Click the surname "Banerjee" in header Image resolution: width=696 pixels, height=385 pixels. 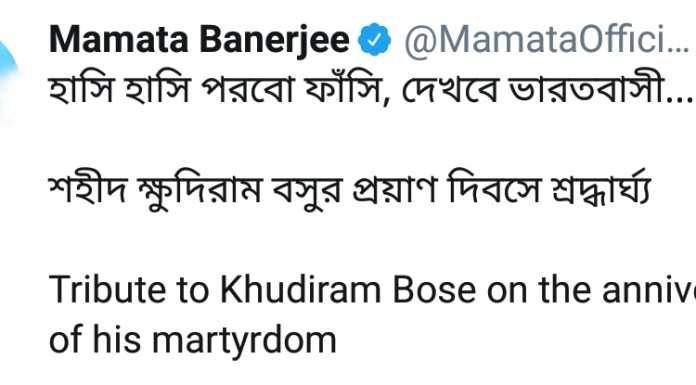point(274,42)
